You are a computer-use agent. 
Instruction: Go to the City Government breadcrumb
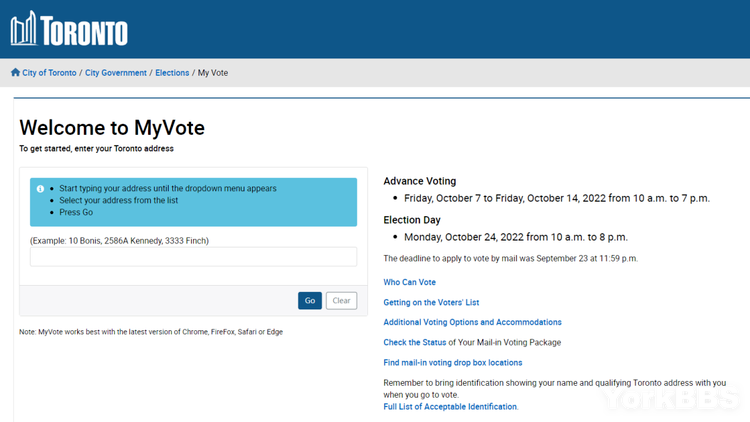coord(116,73)
